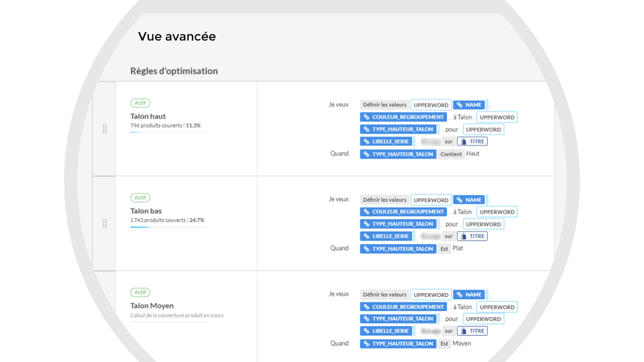Click TITRE tag icon in Talon Moyen rule
The image size is (644, 362).
tap(463, 331)
